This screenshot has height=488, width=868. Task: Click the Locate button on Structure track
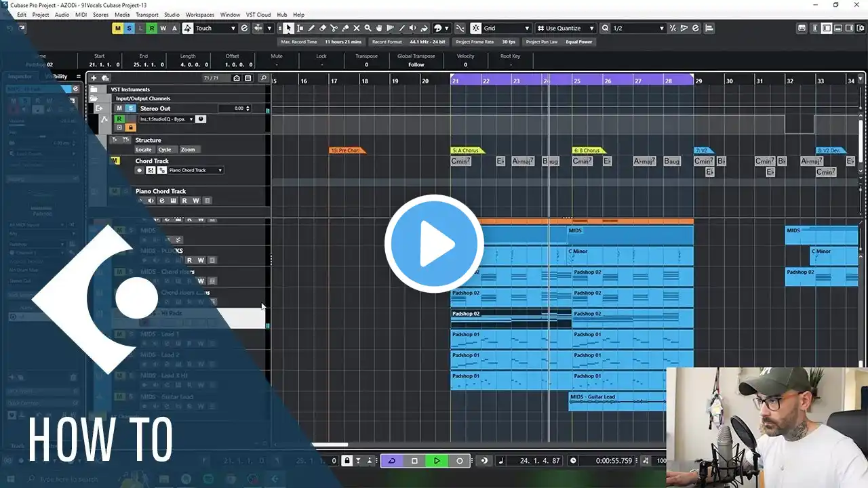coord(144,150)
